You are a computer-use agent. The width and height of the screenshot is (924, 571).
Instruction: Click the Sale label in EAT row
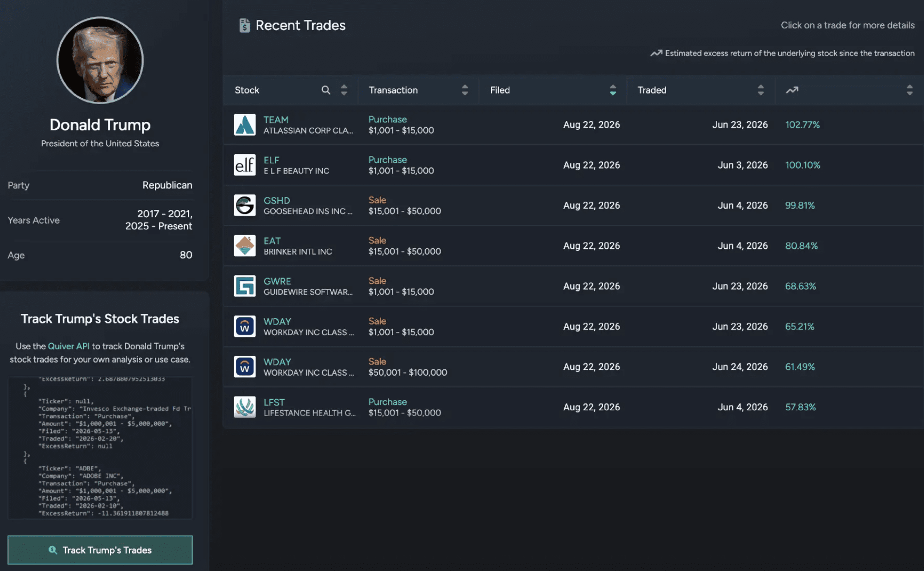(377, 240)
